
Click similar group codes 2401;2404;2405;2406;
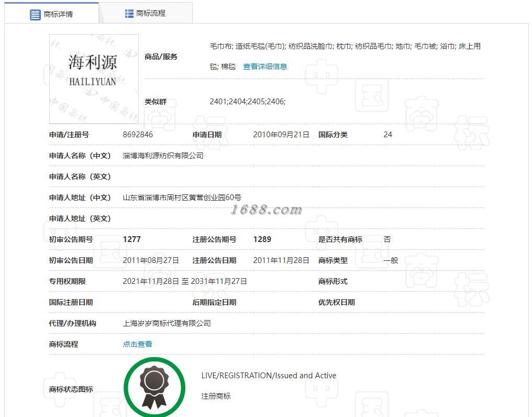[x=248, y=102]
